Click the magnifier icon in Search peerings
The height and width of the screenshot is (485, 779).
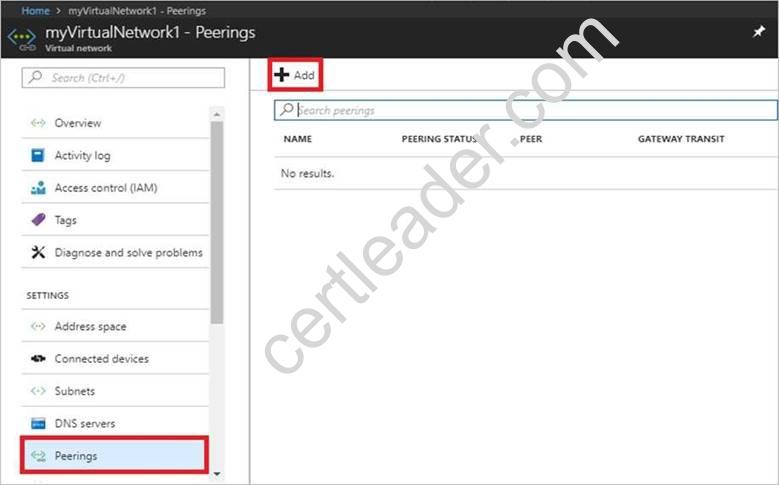pos(286,109)
